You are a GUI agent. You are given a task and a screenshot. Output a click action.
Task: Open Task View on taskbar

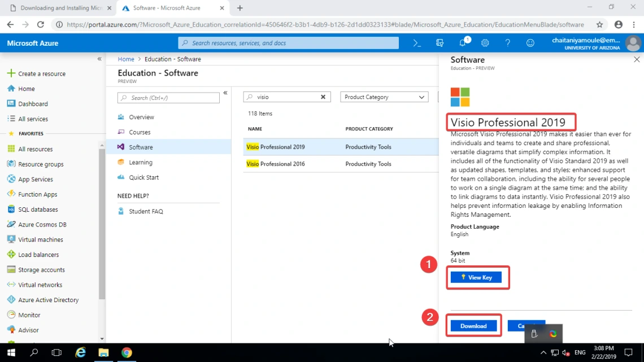click(56, 352)
